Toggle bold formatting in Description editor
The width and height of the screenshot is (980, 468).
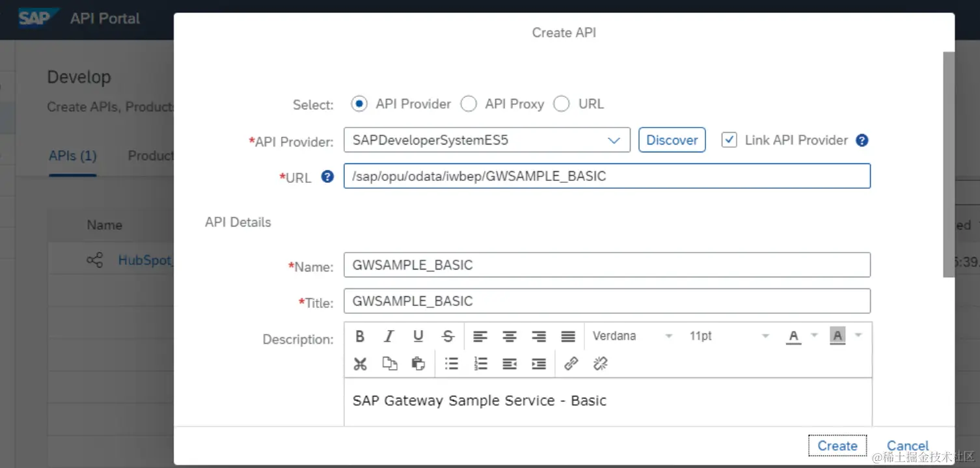point(360,337)
